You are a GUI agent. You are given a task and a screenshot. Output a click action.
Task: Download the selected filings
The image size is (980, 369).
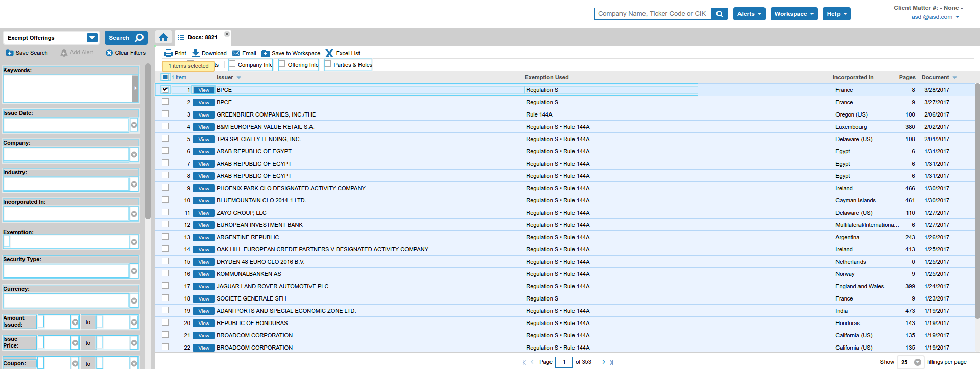[x=209, y=53]
